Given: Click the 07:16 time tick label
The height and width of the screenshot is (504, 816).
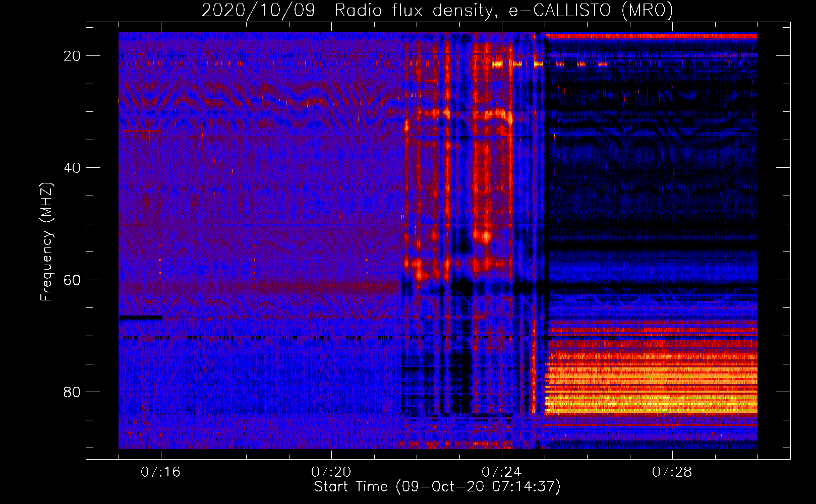Looking at the screenshot, I should tap(161, 472).
